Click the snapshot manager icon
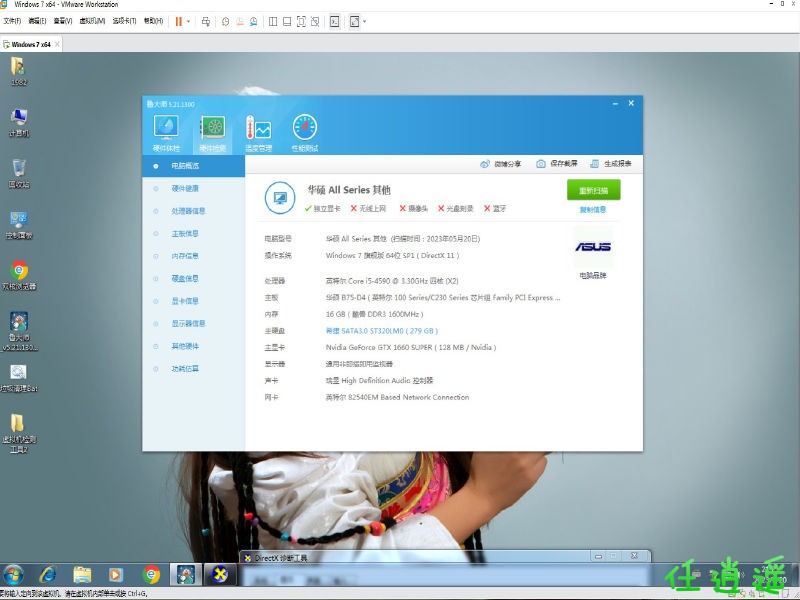 coord(254,21)
